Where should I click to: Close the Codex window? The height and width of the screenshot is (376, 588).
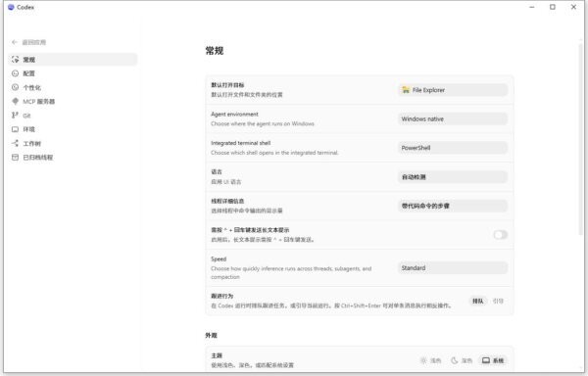pos(573,7)
